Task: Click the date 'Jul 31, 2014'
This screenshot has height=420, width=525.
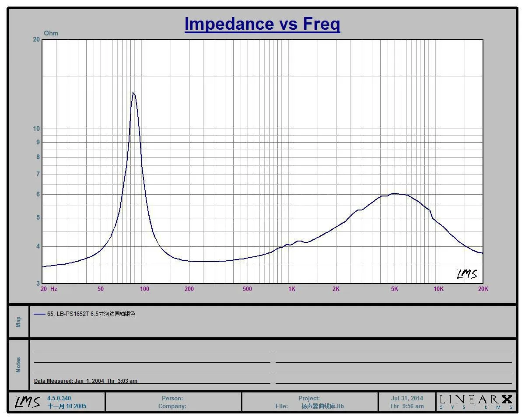Action: [x=407, y=399]
